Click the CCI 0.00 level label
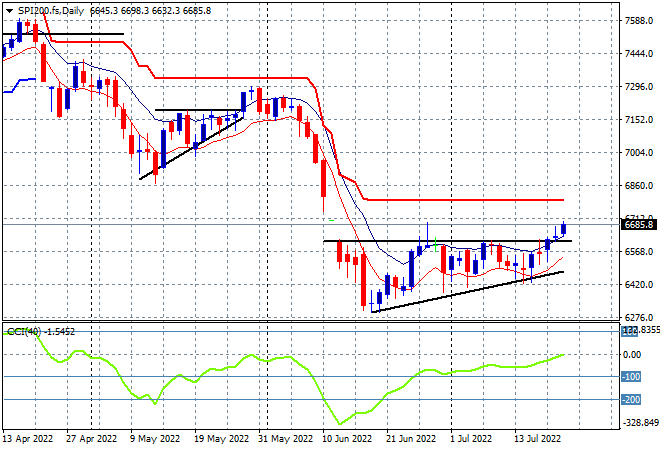660x450 pixels. tap(632, 355)
